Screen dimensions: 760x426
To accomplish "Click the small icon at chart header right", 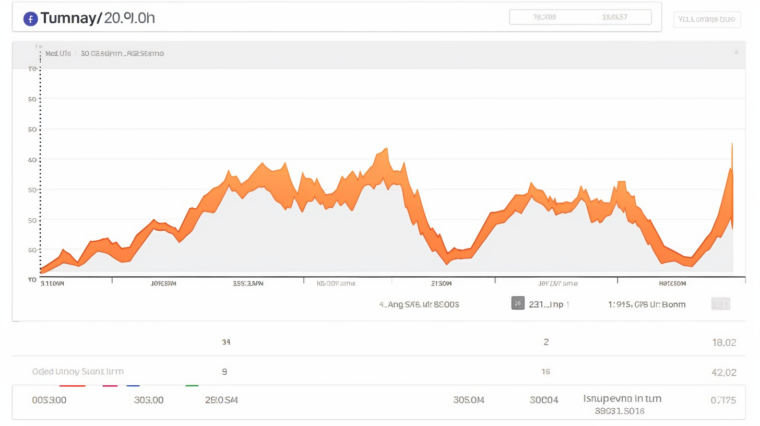I will click(736, 52).
